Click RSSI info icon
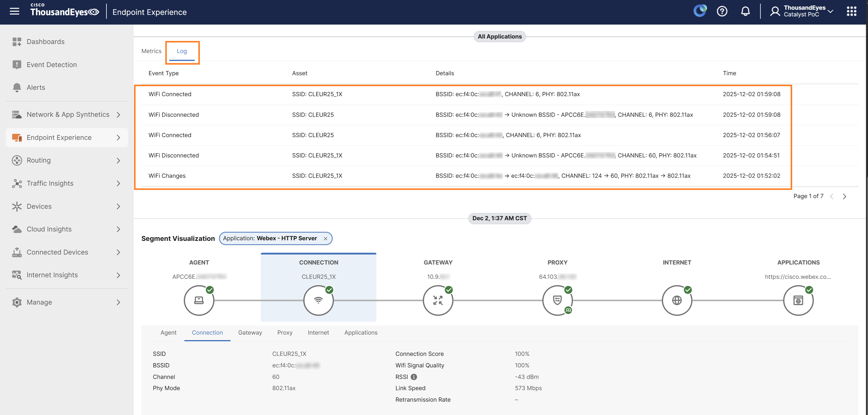This screenshot has height=415, width=868. 414,376
